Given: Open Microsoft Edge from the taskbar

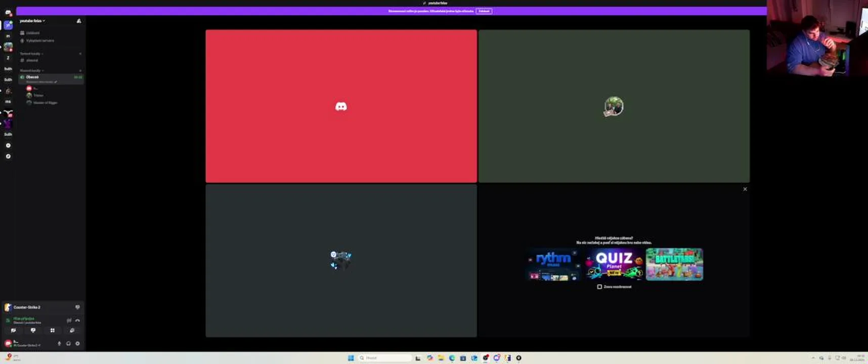Looking at the screenshot, I should 452,358.
